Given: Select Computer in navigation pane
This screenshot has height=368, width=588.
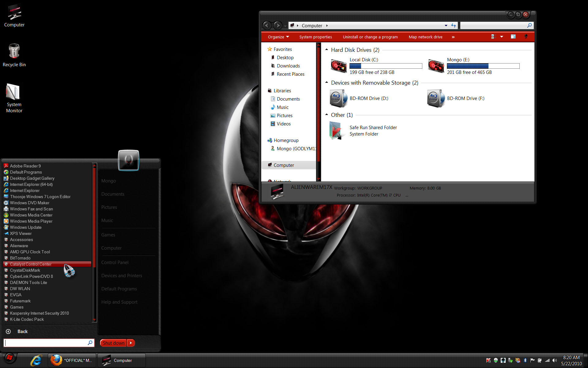Looking at the screenshot, I should pos(288,165).
